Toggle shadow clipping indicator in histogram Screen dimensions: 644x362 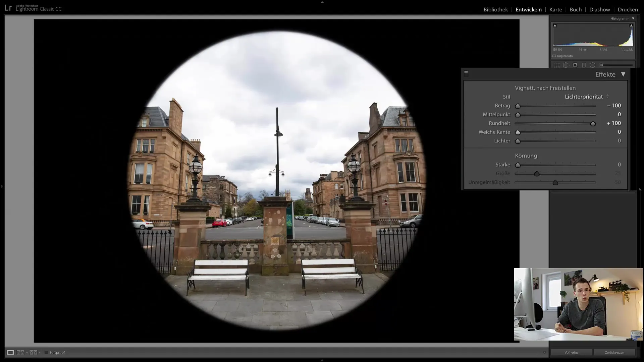coord(555,25)
